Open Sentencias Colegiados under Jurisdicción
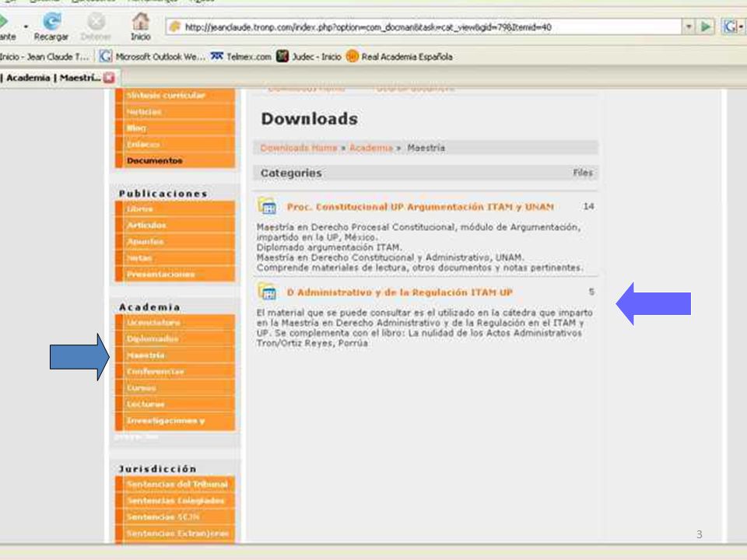Viewport: 747px width, 560px height. [175, 500]
